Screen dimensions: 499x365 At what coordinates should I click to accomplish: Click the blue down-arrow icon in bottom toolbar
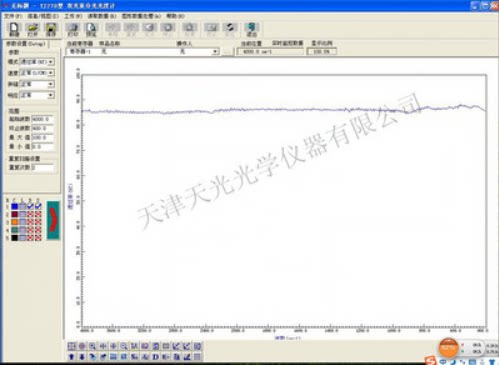82,357
